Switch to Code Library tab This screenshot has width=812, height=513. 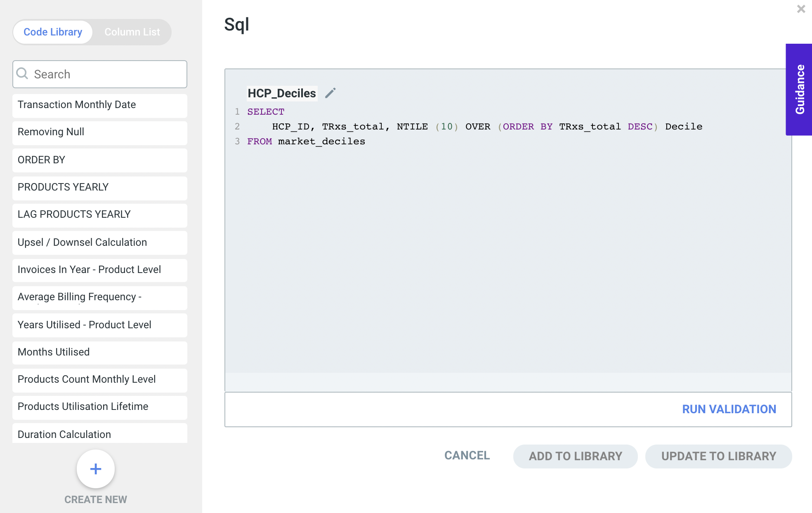(x=53, y=32)
